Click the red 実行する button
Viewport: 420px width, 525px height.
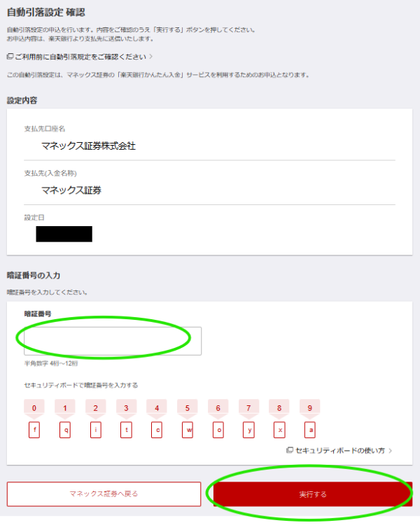click(313, 494)
